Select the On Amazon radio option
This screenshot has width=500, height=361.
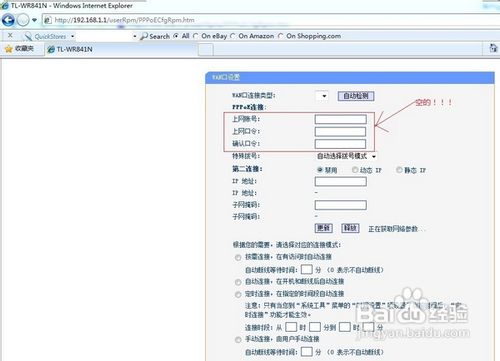tap(233, 36)
